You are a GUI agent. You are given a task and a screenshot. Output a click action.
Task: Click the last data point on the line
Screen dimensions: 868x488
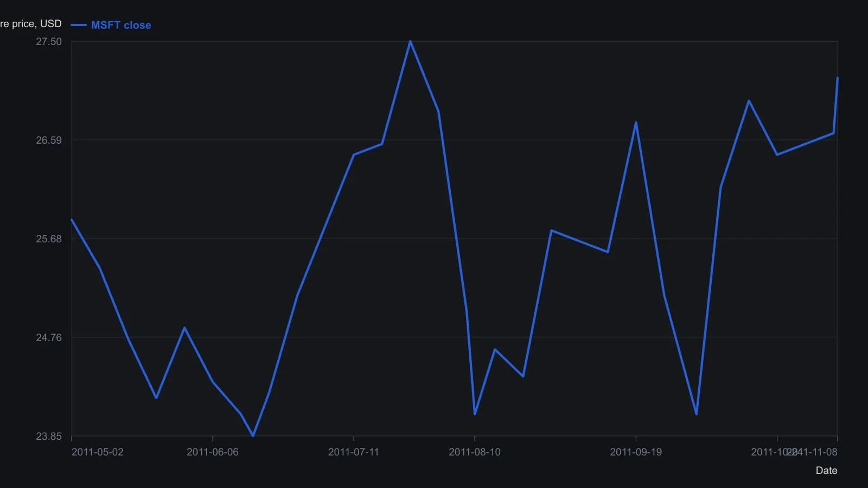point(838,78)
